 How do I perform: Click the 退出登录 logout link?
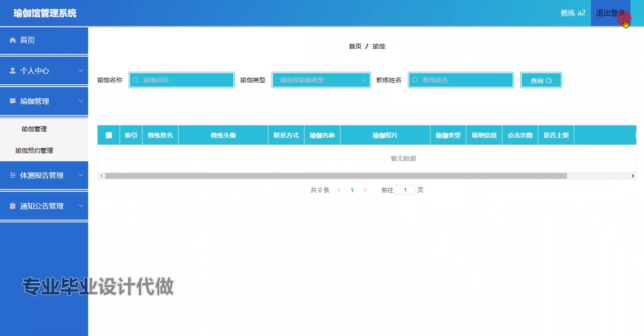(x=610, y=13)
